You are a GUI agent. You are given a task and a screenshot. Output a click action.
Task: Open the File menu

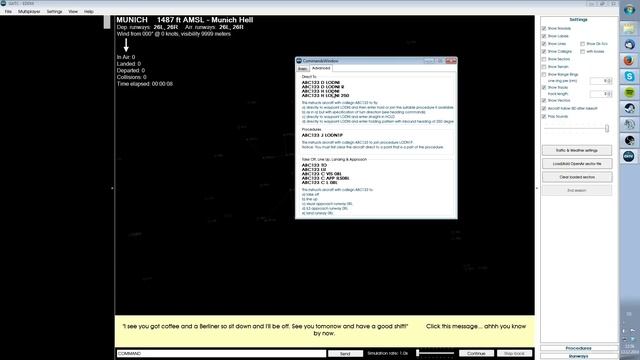tap(8, 11)
